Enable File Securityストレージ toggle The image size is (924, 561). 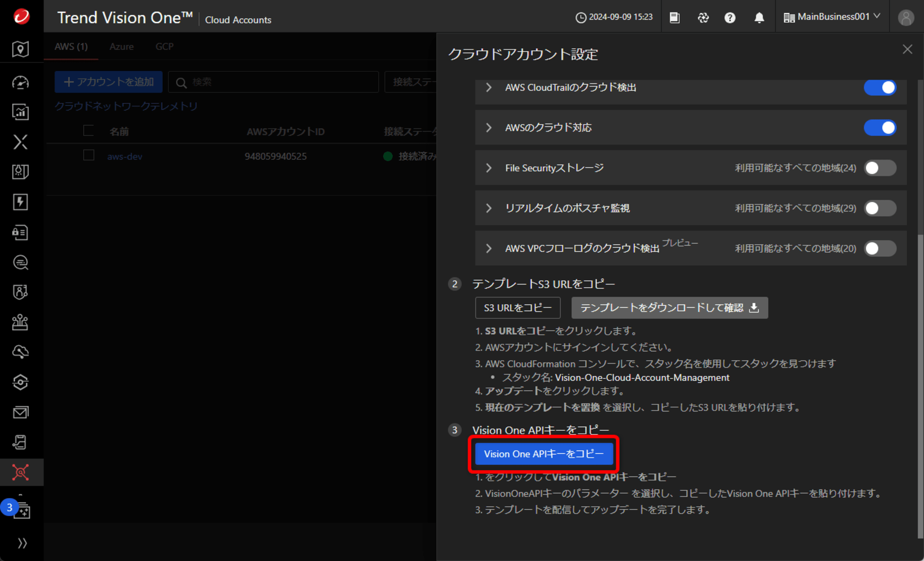tap(880, 168)
